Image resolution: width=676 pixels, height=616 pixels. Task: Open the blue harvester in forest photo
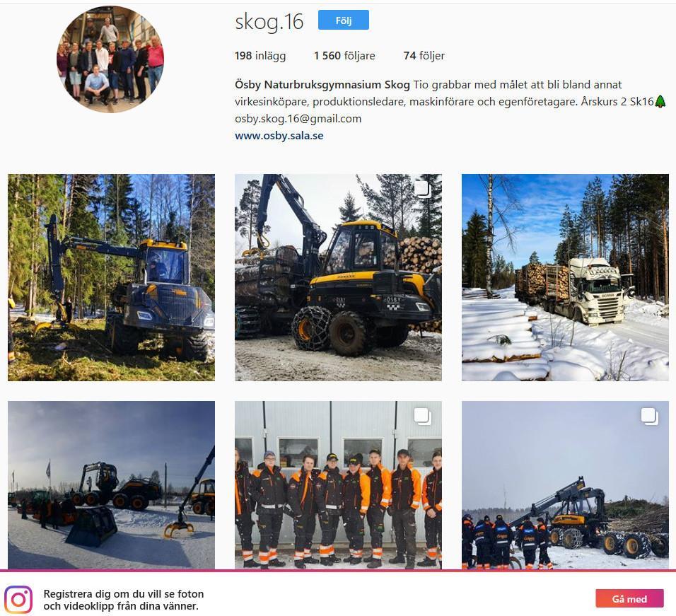(111, 278)
